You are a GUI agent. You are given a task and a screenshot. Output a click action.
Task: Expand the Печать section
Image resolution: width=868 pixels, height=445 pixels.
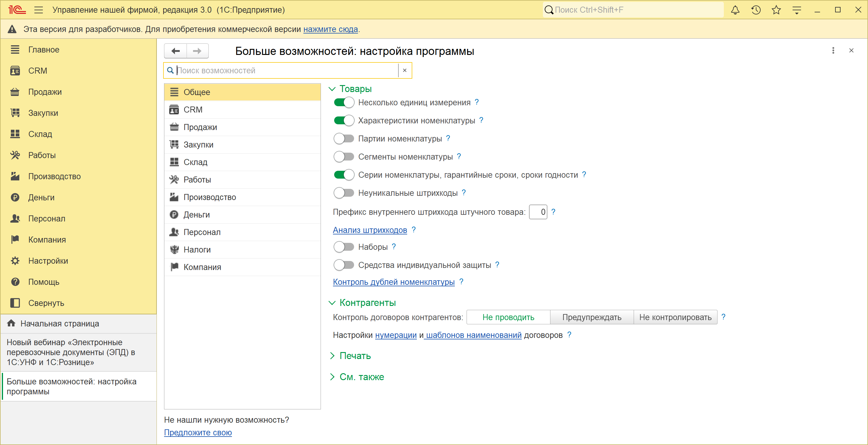pos(332,356)
